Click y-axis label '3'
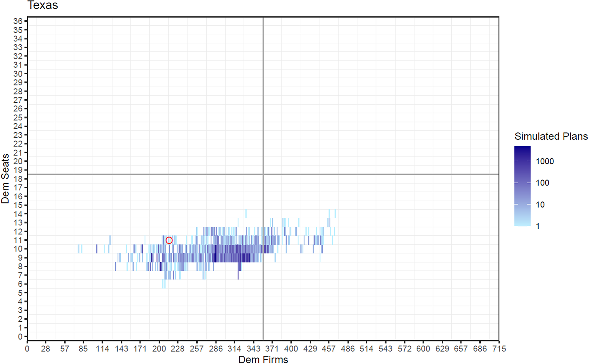589x364 pixels. point(20,310)
